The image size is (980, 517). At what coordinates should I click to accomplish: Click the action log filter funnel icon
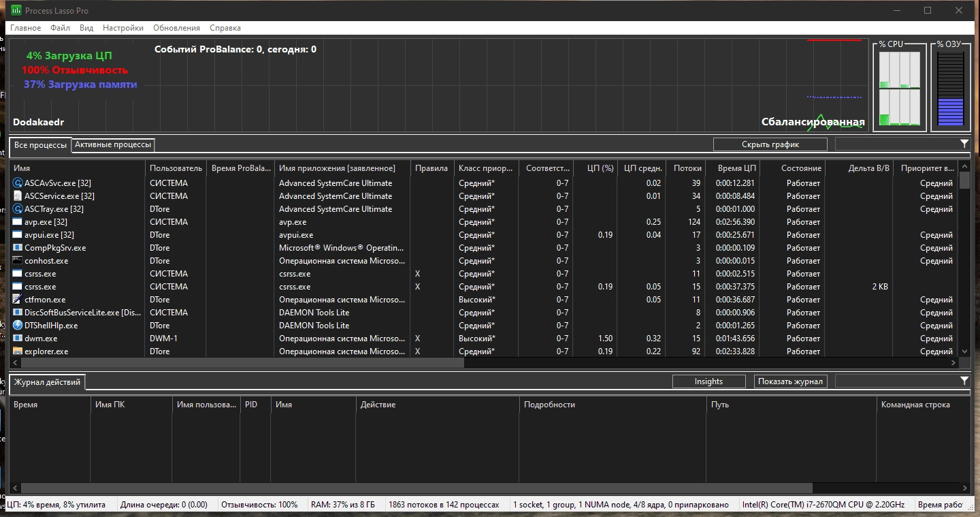tap(964, 381)
